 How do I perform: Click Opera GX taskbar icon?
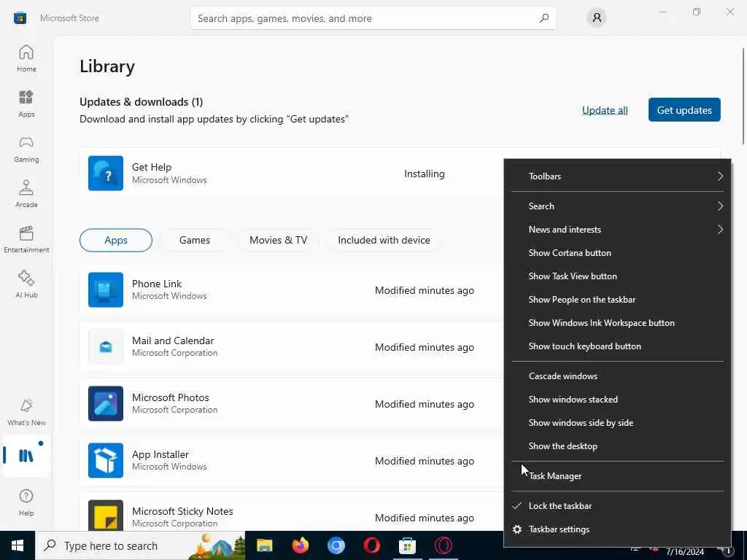443,545
